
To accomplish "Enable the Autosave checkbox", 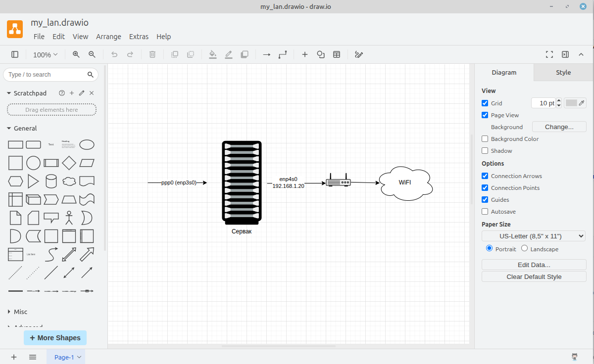I will (485, 212).
